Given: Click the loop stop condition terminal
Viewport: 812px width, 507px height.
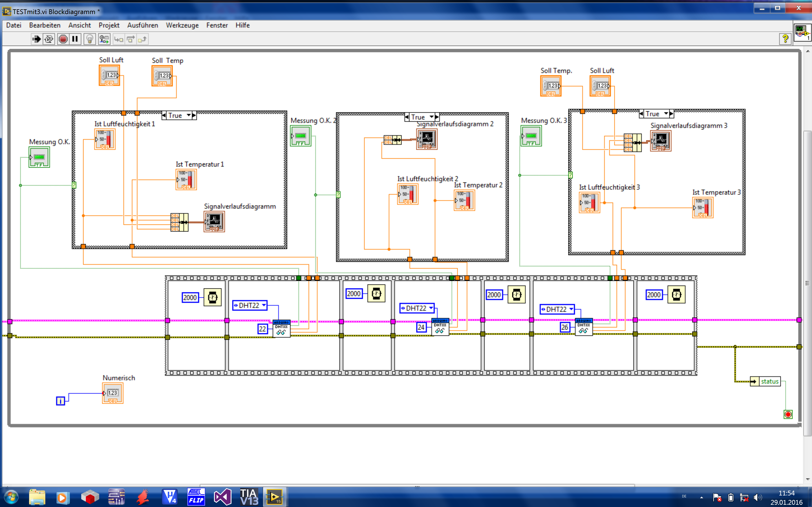Looking at the screenshot, I should [788, 414].
